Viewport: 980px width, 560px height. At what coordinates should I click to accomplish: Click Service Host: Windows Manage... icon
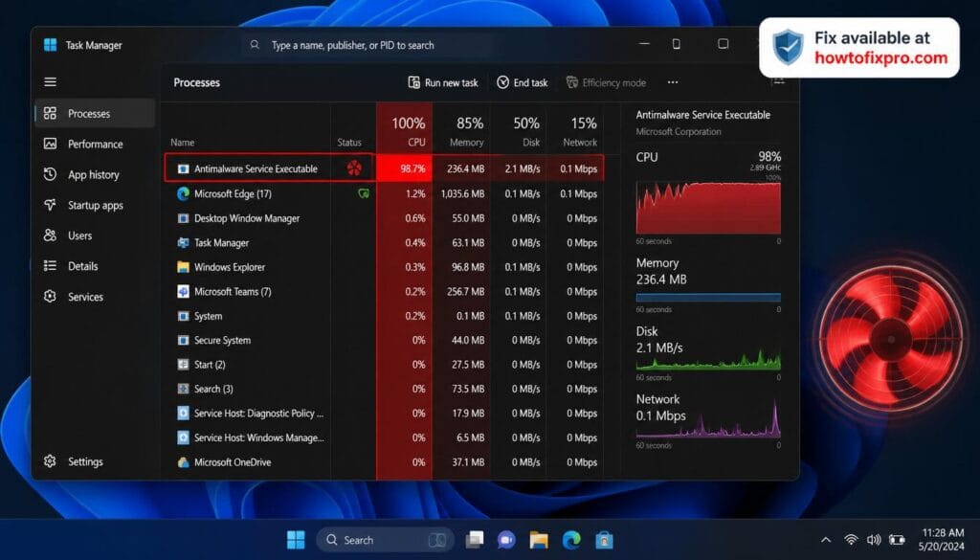click(183, 437)
